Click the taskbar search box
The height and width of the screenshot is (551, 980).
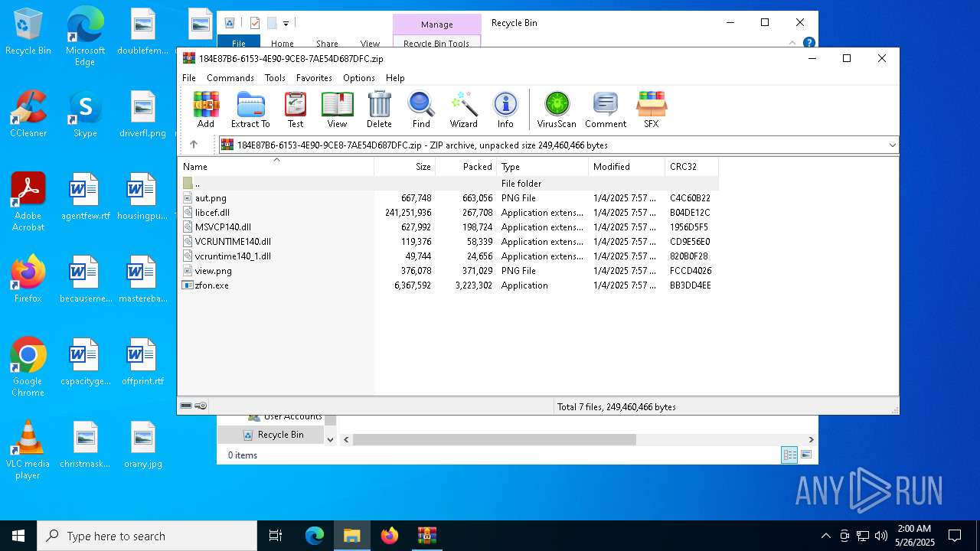[x=147, y=536]
